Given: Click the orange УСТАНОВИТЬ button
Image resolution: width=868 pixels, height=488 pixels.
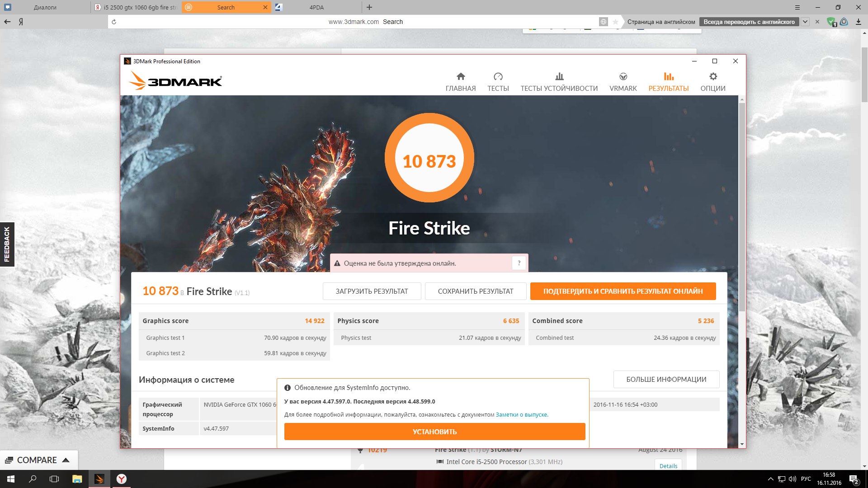Looking at the screenshot, I should pos(434,432).
